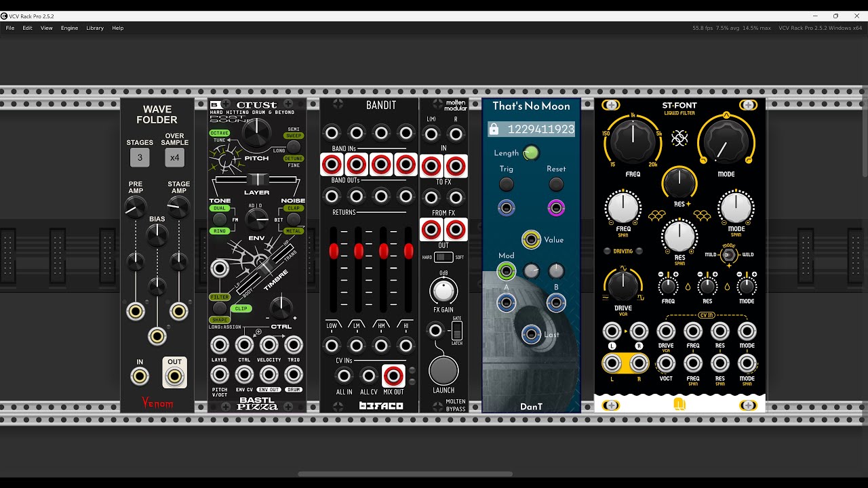Viewport: 868px width, 488px height.
Task: Click the ST-Font large MODE knob
Action: pos(726,142)
